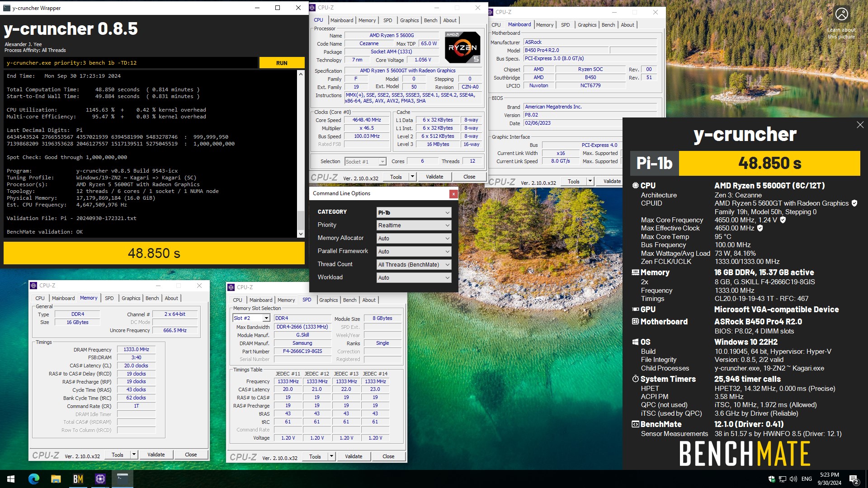The height and width of the screenshot is (488, 868).
Task: Click the CPU chip icon in the BenchMate panel
Action: [x=635, y=186]
